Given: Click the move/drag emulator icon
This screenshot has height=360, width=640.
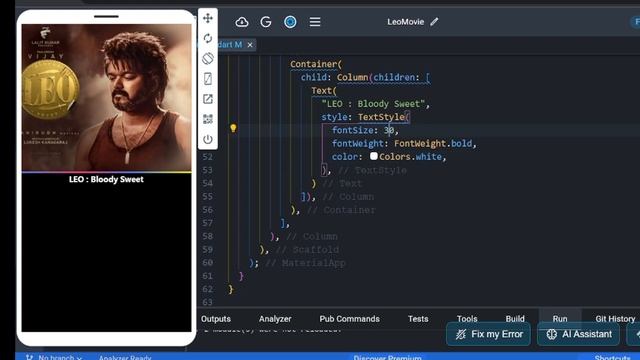Looking at the screenshot, I should pyautogui.click(x=208, y=18).
